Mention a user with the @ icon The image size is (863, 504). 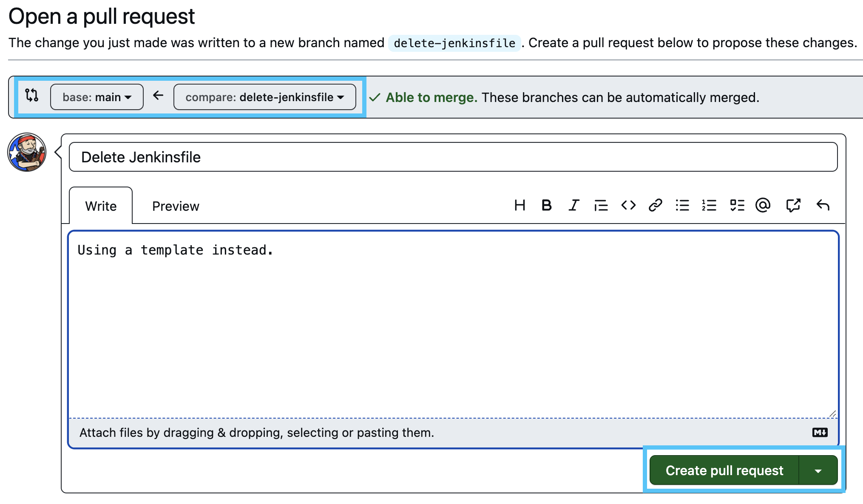pyautogui.click(x=763, y=206)
